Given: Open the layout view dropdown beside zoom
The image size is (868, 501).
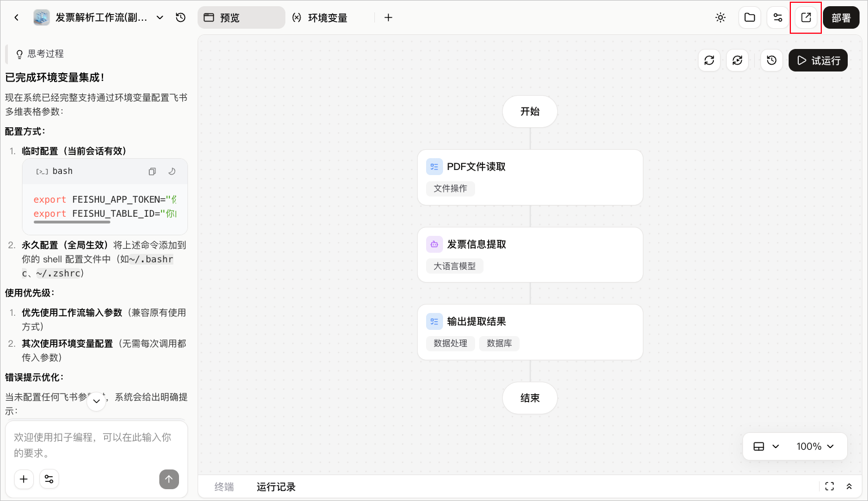Looking at the screenshot, I should (x=766, y=446).
